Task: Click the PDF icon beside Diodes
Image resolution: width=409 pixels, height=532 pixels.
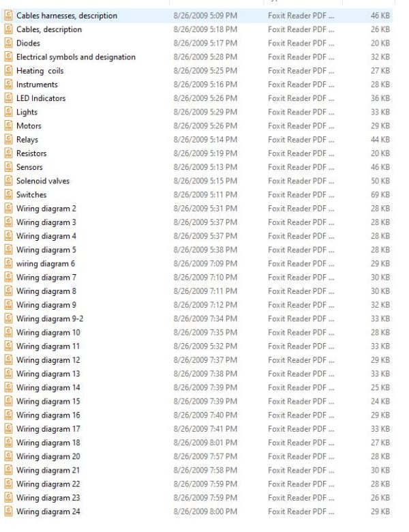Action: point(8,43)
